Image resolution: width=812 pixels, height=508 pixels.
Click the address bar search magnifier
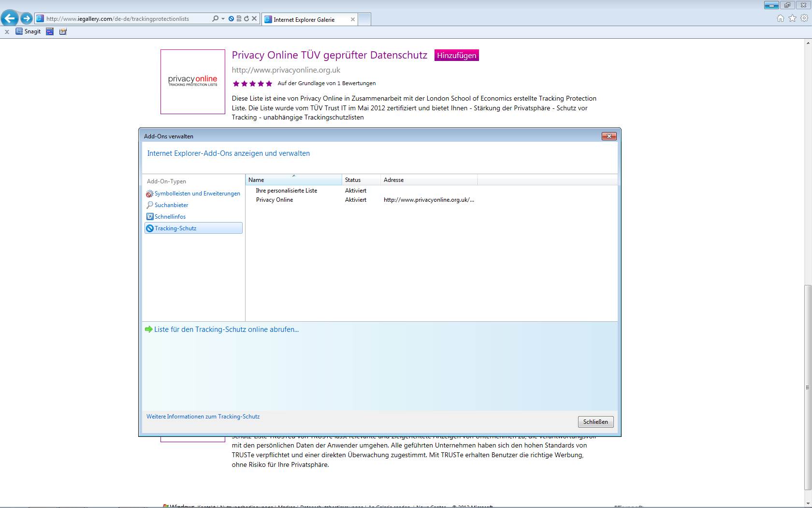click(x=215, y=18)
